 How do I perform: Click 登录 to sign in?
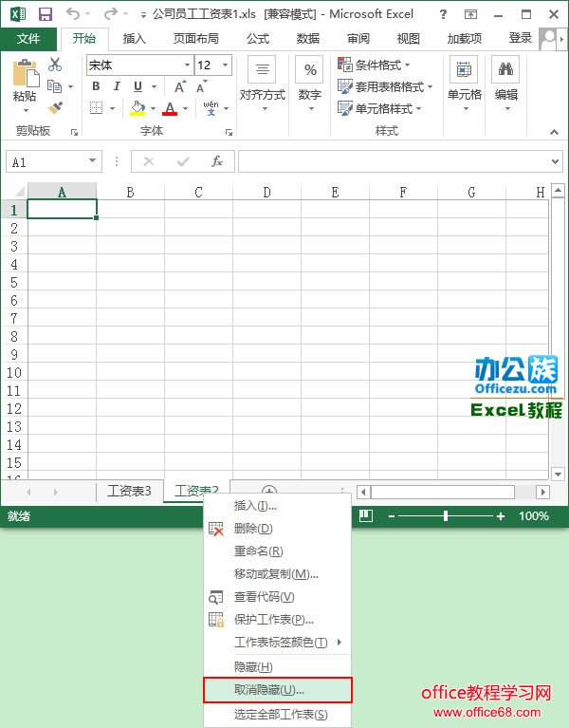(520, 38)
